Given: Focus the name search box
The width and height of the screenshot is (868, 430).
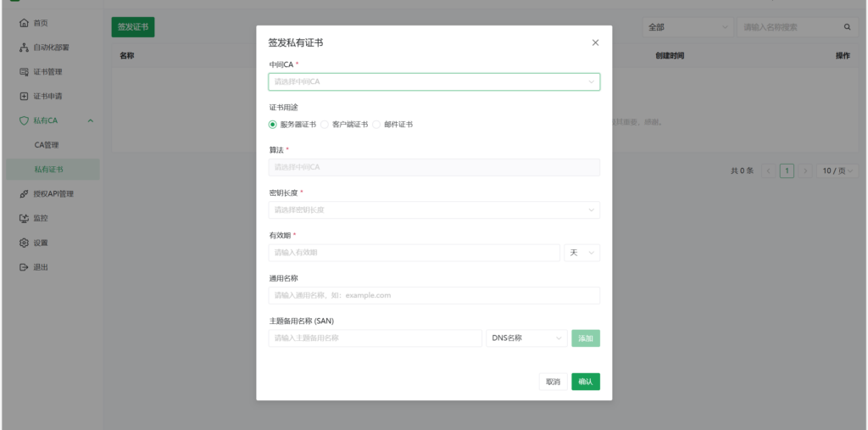Looking at the screenshot, I should [x=798, y=27].
